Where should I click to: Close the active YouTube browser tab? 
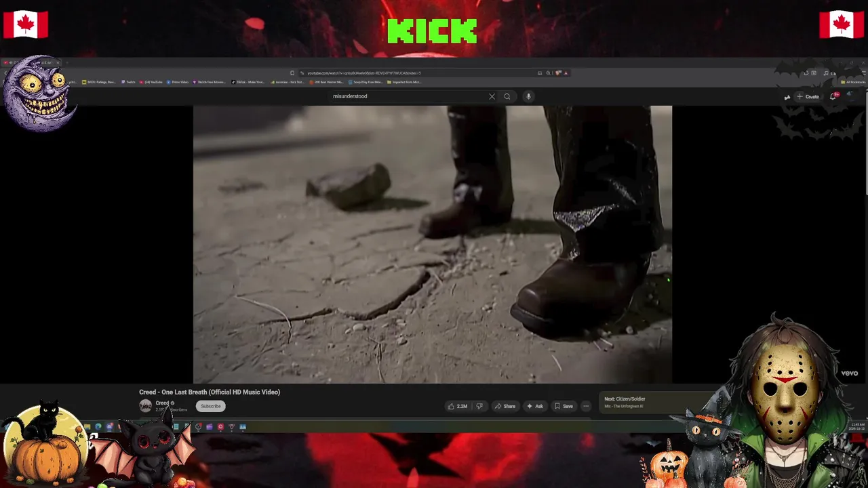tap(58, 62)
